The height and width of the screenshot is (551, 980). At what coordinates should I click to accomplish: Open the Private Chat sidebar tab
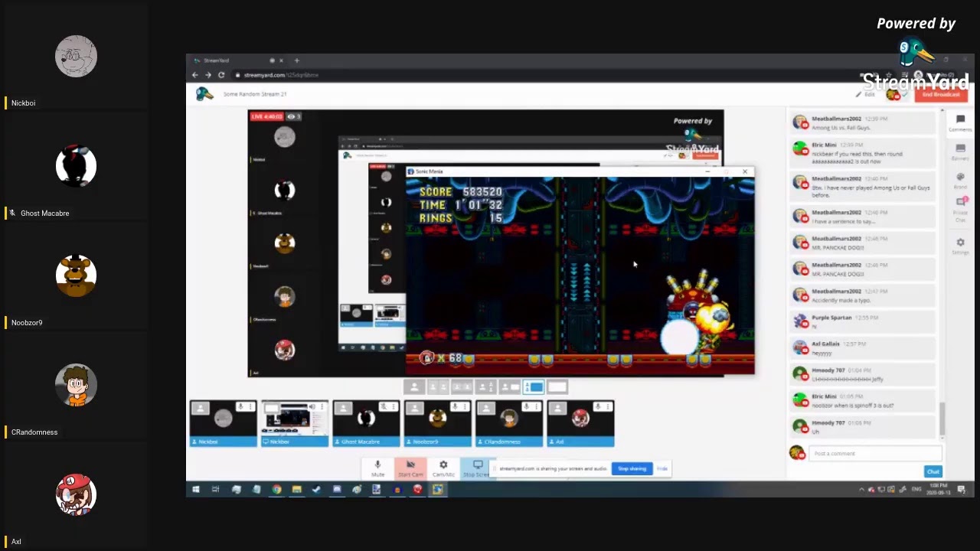960,208
